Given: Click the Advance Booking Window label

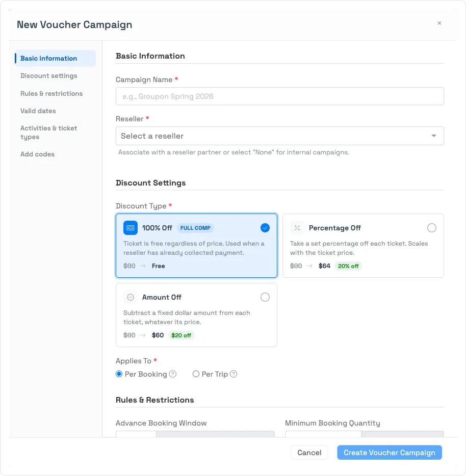Looking at the screenshot, I should pyautogui.click(x=161, y=423).
